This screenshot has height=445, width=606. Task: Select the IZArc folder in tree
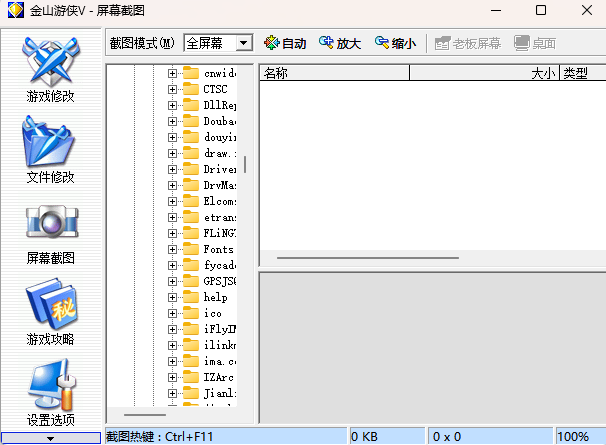coord(218,377)
